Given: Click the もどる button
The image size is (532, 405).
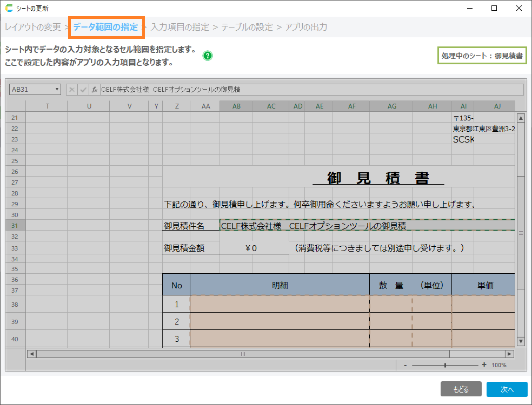Looking at the screenshot, I should click(x=461, y=389).
